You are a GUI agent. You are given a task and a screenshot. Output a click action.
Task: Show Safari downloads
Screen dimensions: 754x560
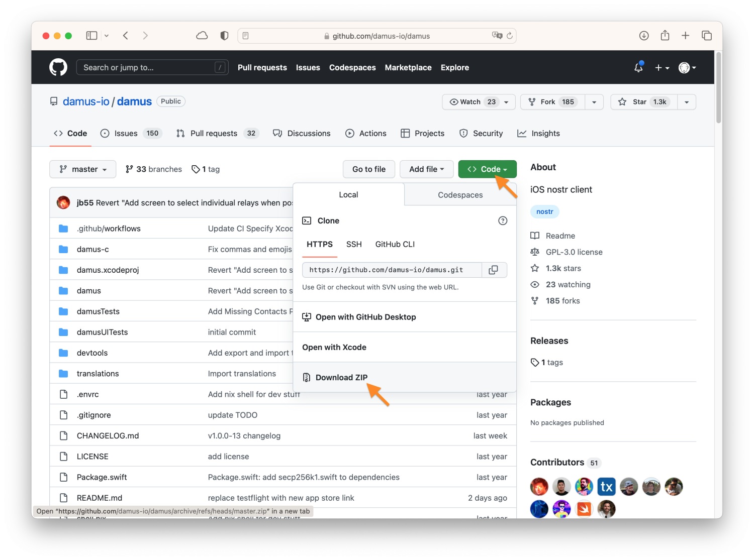pyautogui.click(x=644, y=36)
